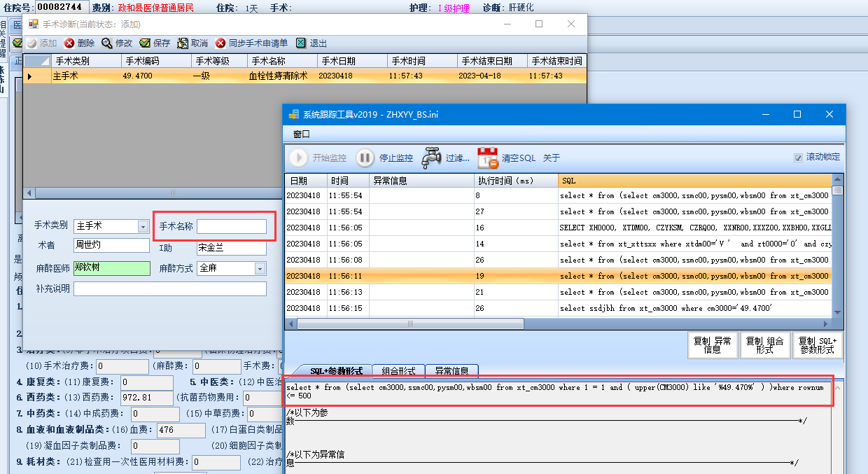Select the 49.4700 surgery code cell
The image size is (868, 474).
(x=155, y=76)
